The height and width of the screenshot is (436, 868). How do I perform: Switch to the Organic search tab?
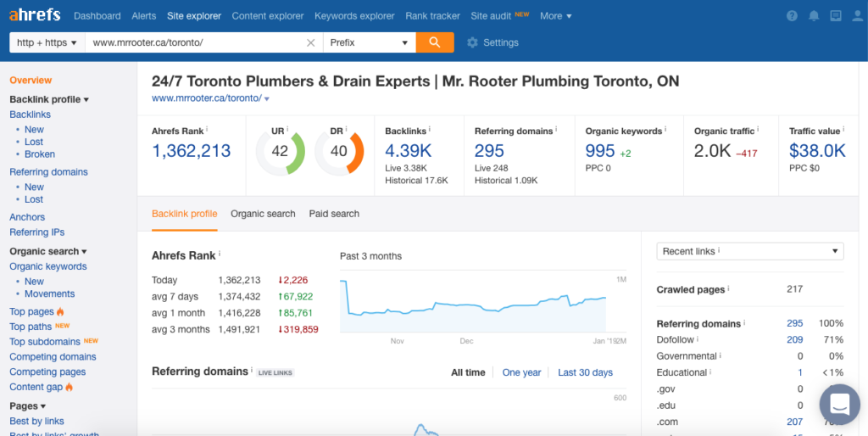coord(263,214)
